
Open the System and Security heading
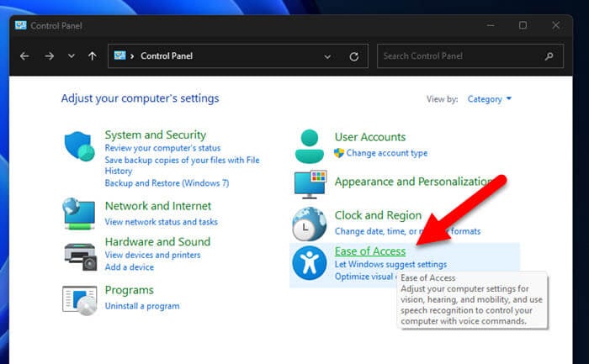pos(155,135)
